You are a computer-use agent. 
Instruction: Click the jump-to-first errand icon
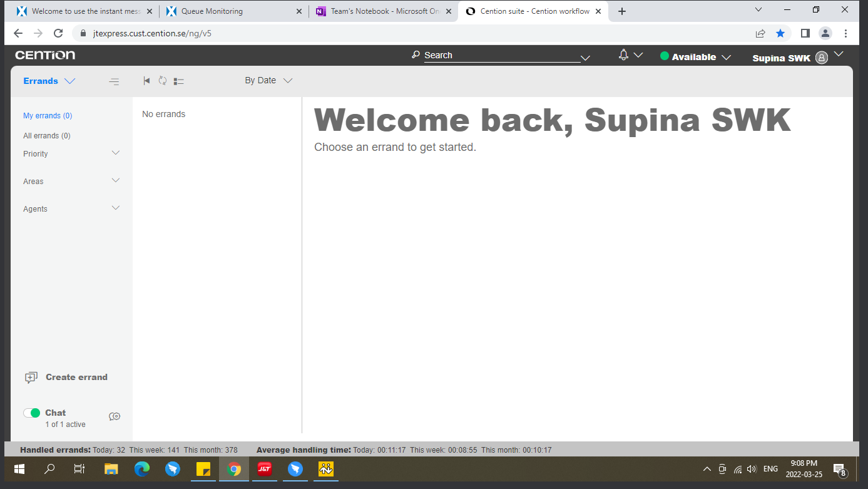click(146, 81)
